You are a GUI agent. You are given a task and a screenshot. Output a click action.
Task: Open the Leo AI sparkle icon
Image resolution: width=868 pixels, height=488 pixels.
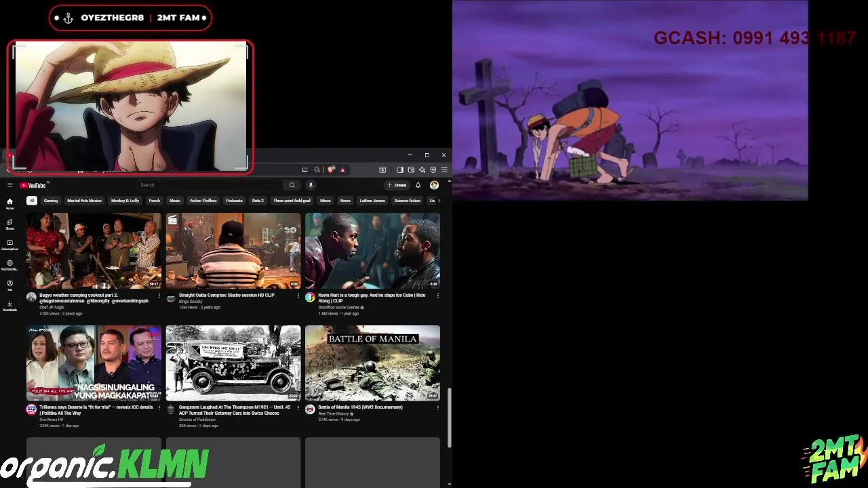422,169
